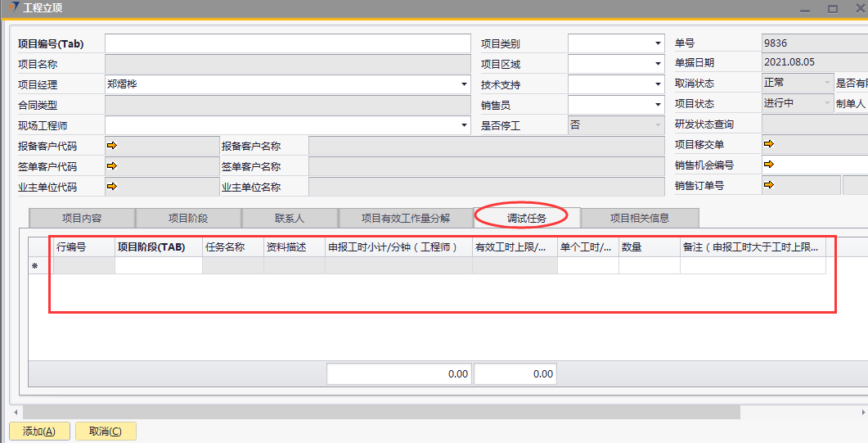Expand the 现场工程师 dropdown
The height and width of the screenshot is (443, 868).
[x=464, y=125]
